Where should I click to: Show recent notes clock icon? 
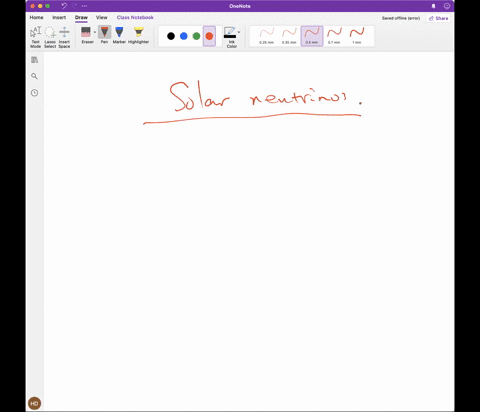(34, 93)
